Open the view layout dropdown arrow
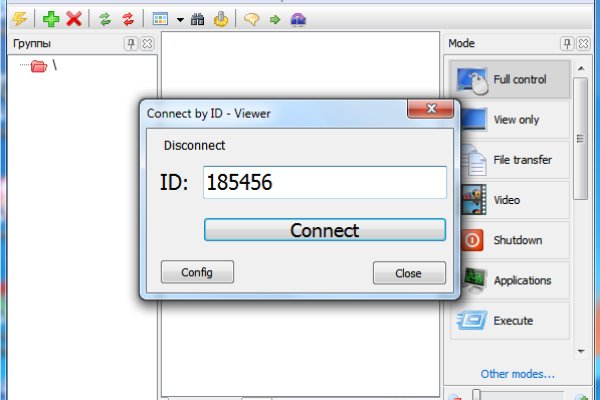 179,19
